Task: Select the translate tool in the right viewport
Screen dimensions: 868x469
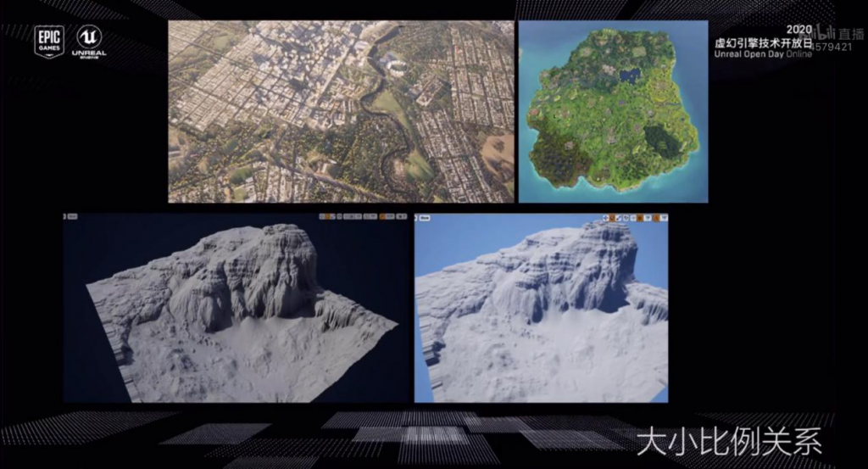Action: [605, 218]
